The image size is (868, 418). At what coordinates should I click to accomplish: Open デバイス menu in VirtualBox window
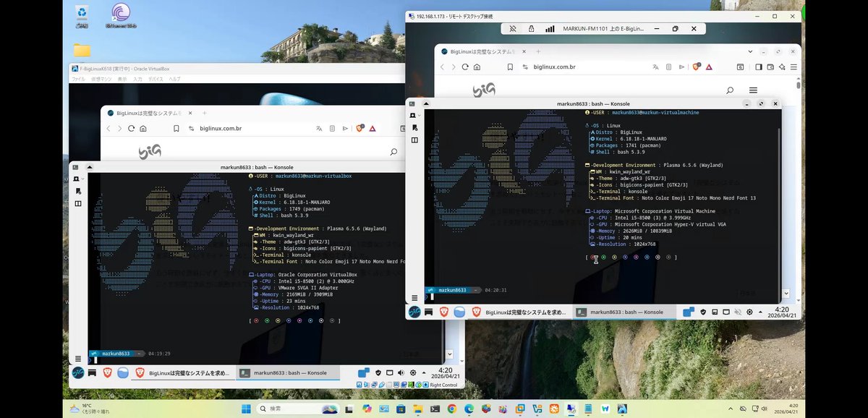(x=156, y=79)
